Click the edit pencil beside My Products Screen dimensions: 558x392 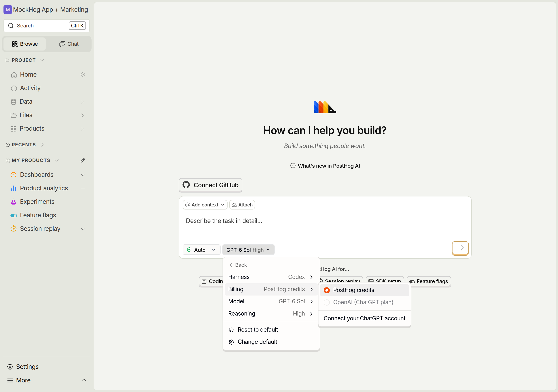pyautogui.click(x=83, y=160)
